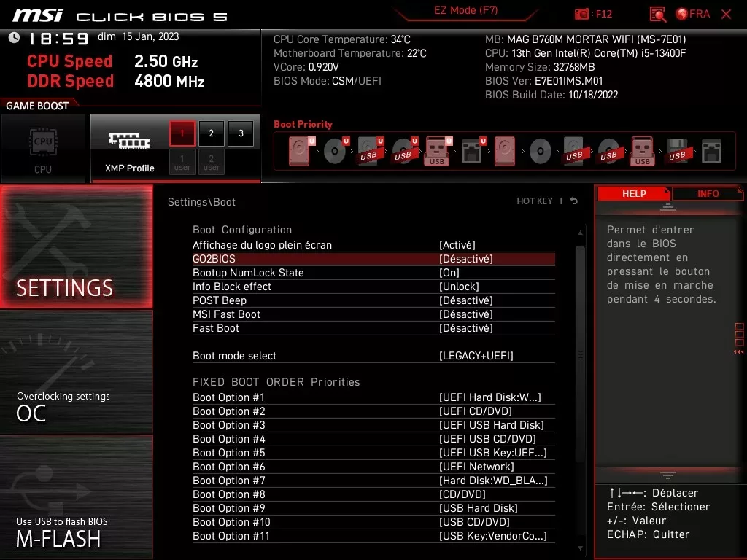Switch to the INFO tab
Image resolution: width=747 pixels, height=560 pixels.
(707, 193)
